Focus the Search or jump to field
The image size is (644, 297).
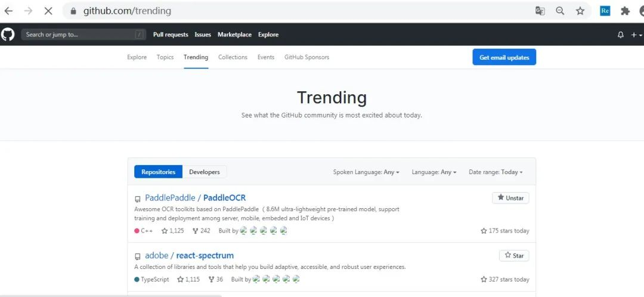coord(83,35)
